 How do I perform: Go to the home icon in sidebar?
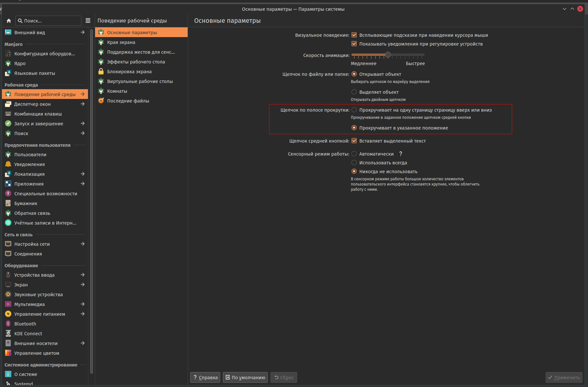(x=9, y=21)
